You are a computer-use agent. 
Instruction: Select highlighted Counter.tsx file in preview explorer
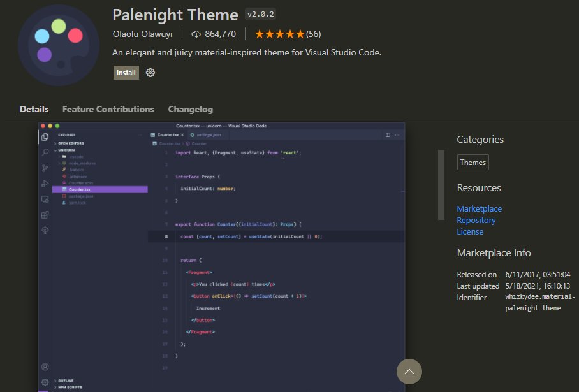point(100,189)
